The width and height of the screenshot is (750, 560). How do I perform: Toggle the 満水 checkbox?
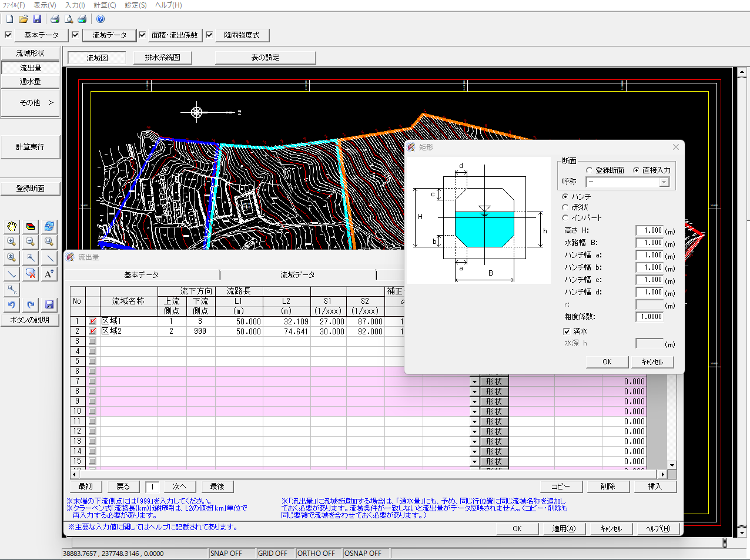point(567,331)
